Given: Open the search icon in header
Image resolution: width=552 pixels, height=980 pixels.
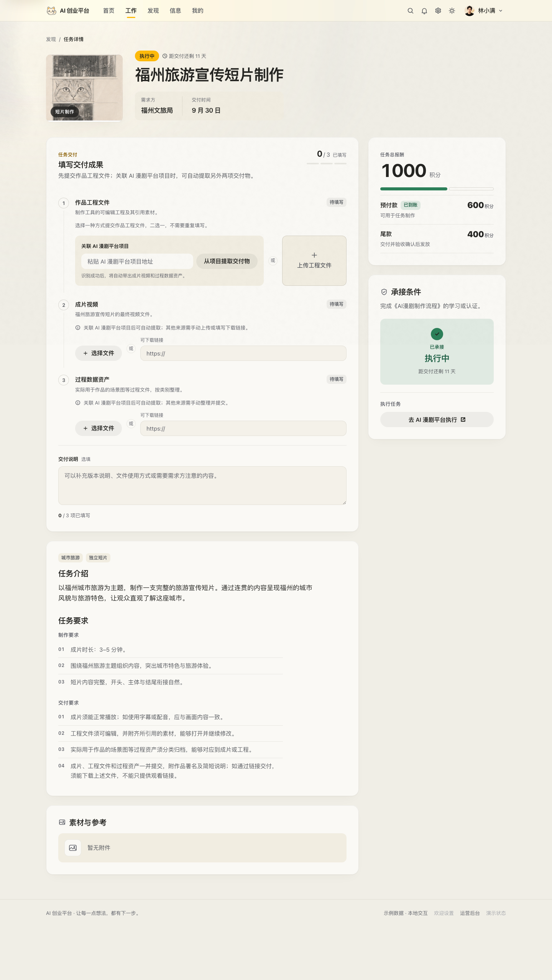Looking at the screenshot, I should tap(411, 11).
